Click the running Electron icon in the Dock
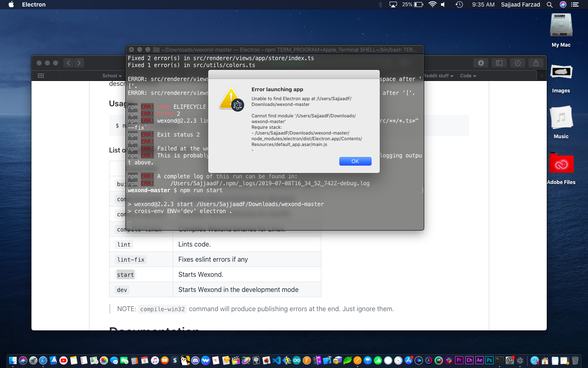Viewport: 588px width, 368px height. tap(520, 361)
